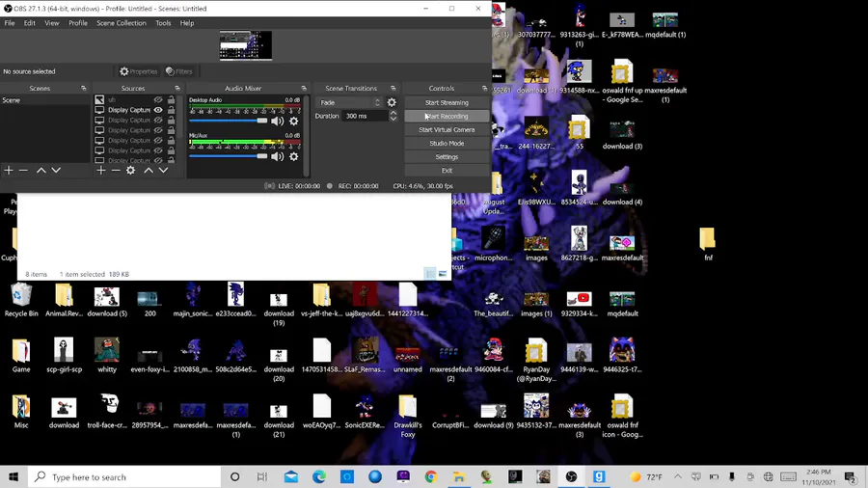Click the Filters button above Sources

[x=178, y=71]
